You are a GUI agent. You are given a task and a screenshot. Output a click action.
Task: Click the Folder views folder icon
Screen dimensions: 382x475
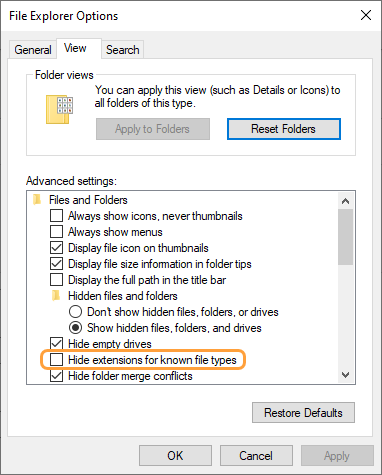[59, 109]
